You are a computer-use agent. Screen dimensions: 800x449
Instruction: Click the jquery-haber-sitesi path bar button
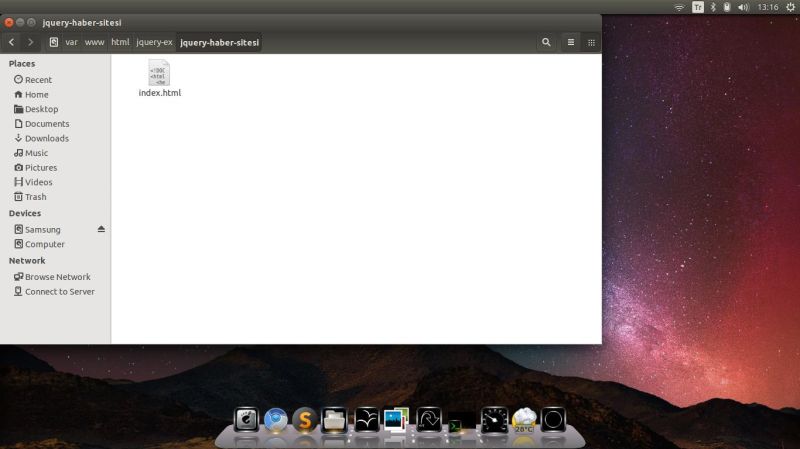219,42
